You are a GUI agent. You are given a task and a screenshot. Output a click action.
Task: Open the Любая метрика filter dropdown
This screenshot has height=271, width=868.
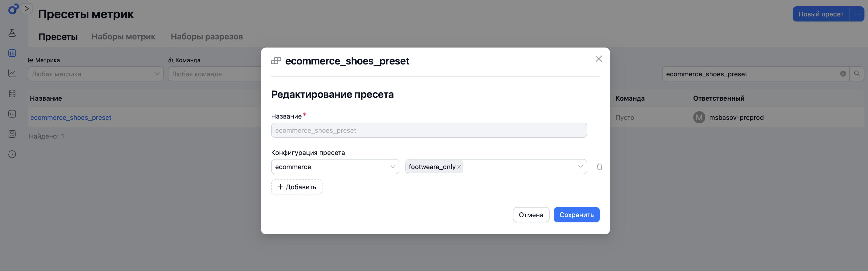pyautogui.click(x=96, y=74)
